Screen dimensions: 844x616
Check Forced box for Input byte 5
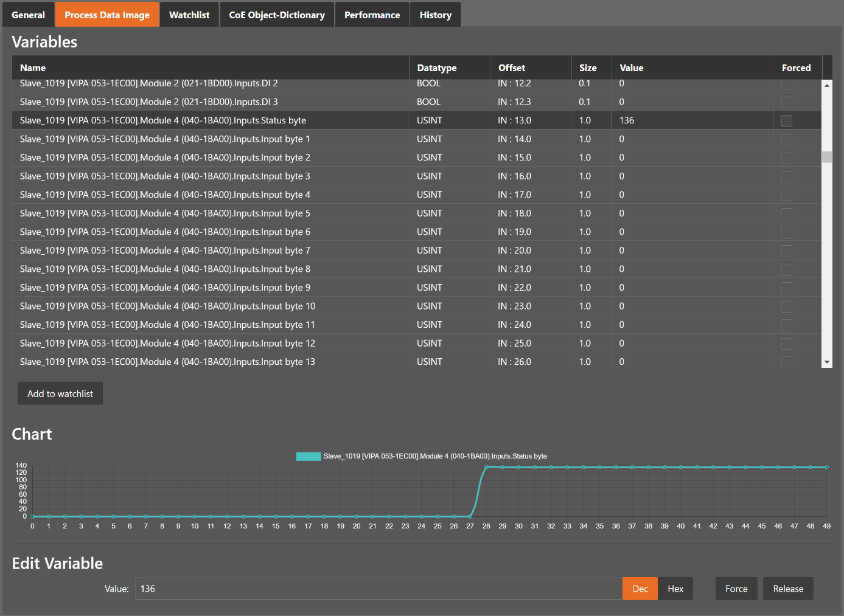pyautogui.click(x=786, y=213)
